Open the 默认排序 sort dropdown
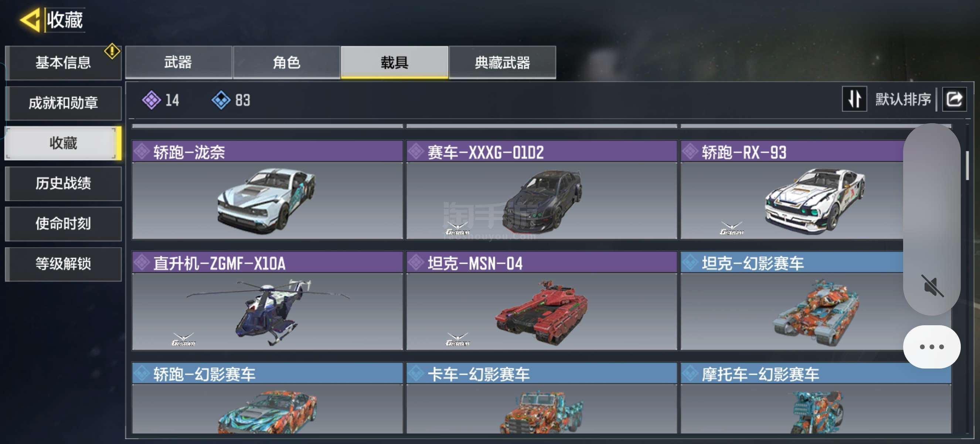The width and height of the screenshot is (980, 444). [903, 100]
